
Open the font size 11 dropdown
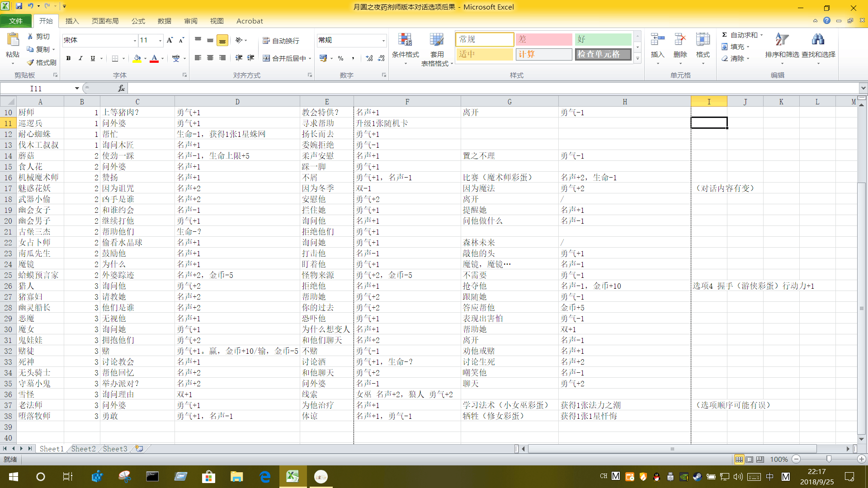click(x=160, y=41)
